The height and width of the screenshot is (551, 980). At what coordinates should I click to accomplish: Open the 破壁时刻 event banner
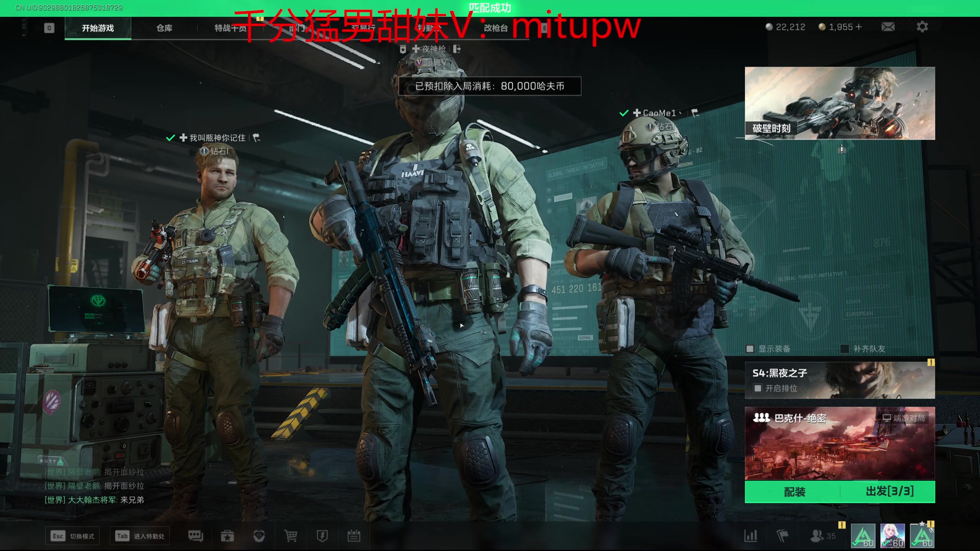(840, 103)
